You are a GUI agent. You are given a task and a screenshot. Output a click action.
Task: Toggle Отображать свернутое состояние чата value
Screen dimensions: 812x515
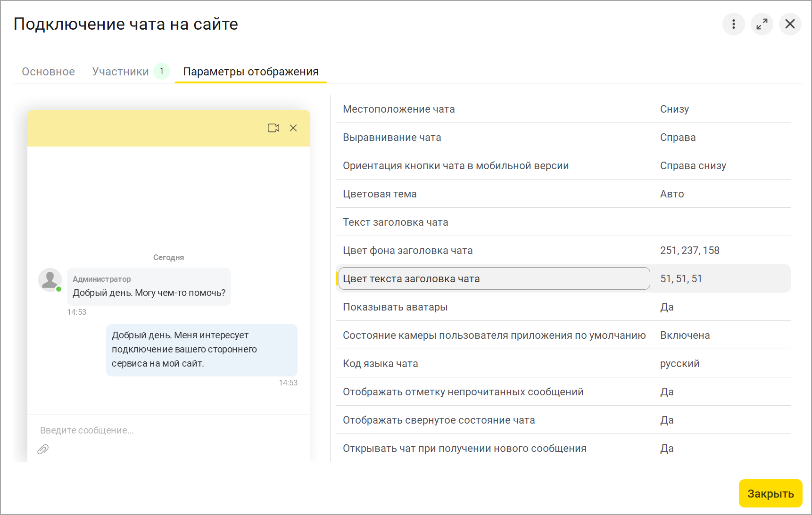coord(667,420)
